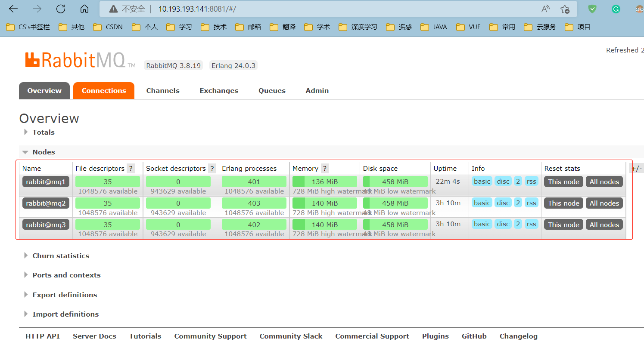Open the 深度学习 bookmark folder

pyautogui.click(x=358, y=27)
